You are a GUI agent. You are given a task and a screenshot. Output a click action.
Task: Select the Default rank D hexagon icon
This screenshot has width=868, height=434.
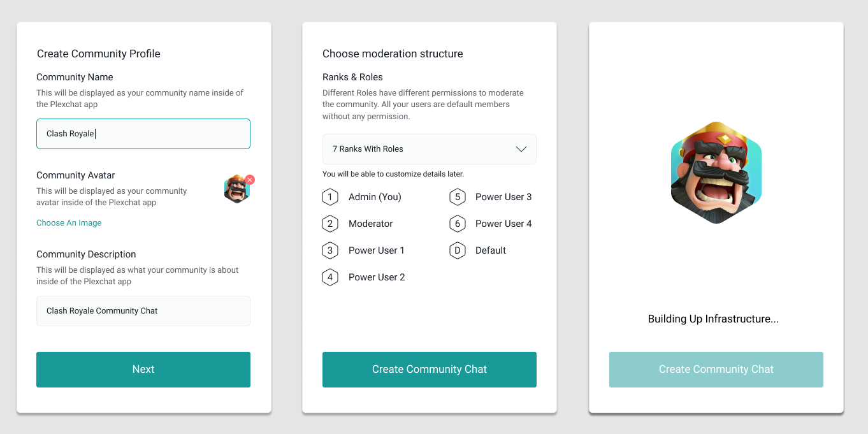pos(457,250)
